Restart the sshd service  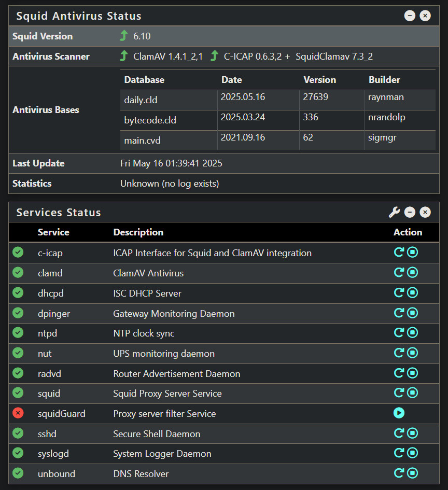coord(399,433)
